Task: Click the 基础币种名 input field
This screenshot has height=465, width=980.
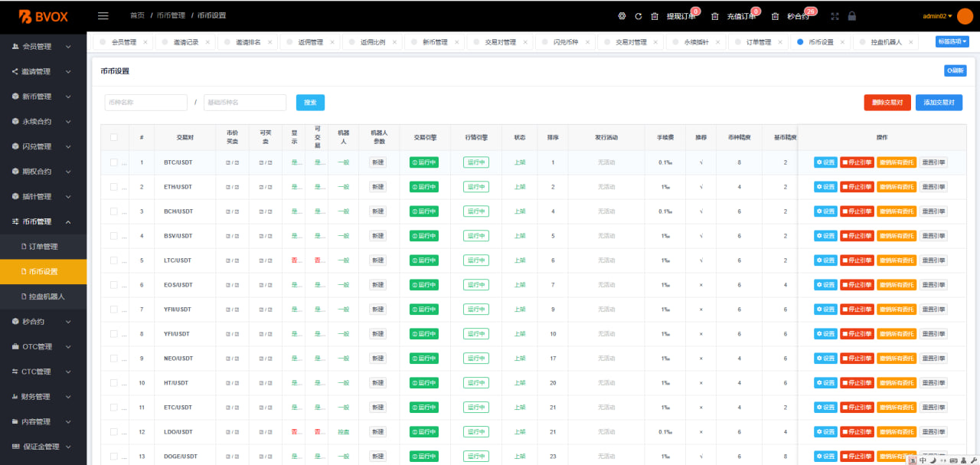Action: tap(245, 103)
